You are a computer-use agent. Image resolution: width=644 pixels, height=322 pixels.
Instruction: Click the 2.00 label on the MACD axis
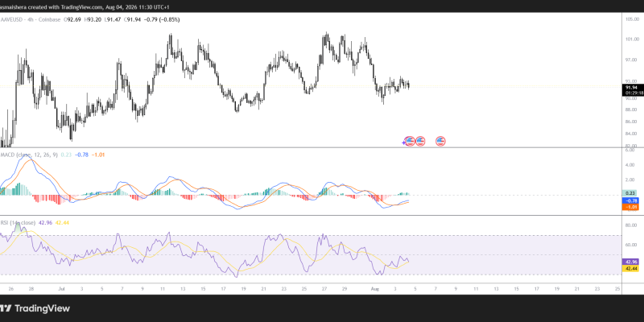click(632, 180)
